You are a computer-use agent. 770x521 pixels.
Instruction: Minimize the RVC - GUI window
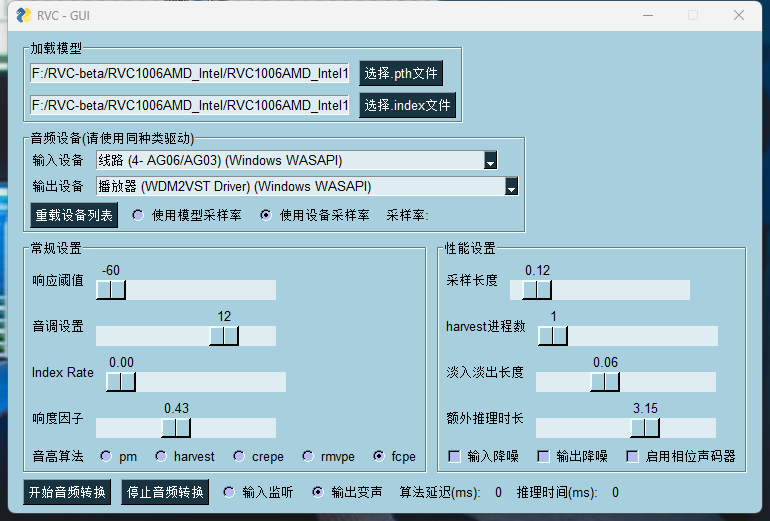[648, 16]
